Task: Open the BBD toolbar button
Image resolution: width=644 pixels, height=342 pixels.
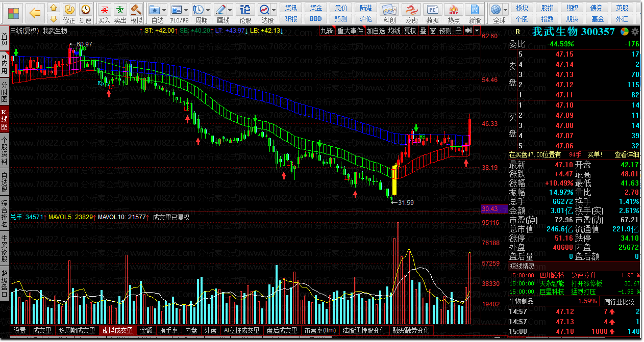Action: pos(316,19)
